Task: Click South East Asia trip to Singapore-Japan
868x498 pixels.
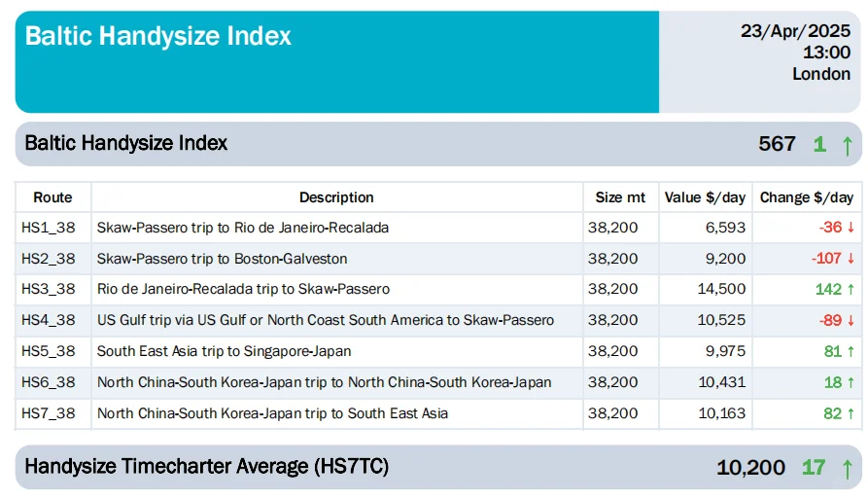Action: coord(224,351)
